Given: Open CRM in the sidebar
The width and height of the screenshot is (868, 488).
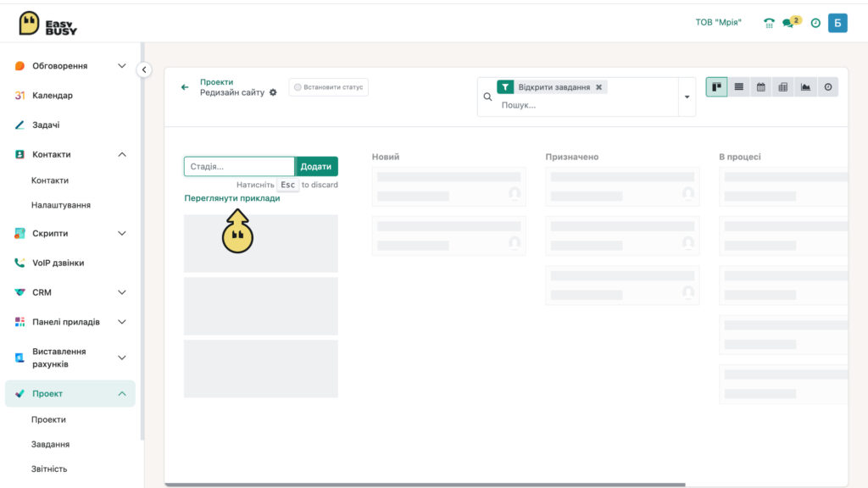Looking at the screenshot, I should pyautogui.click(x=42, y=292).
